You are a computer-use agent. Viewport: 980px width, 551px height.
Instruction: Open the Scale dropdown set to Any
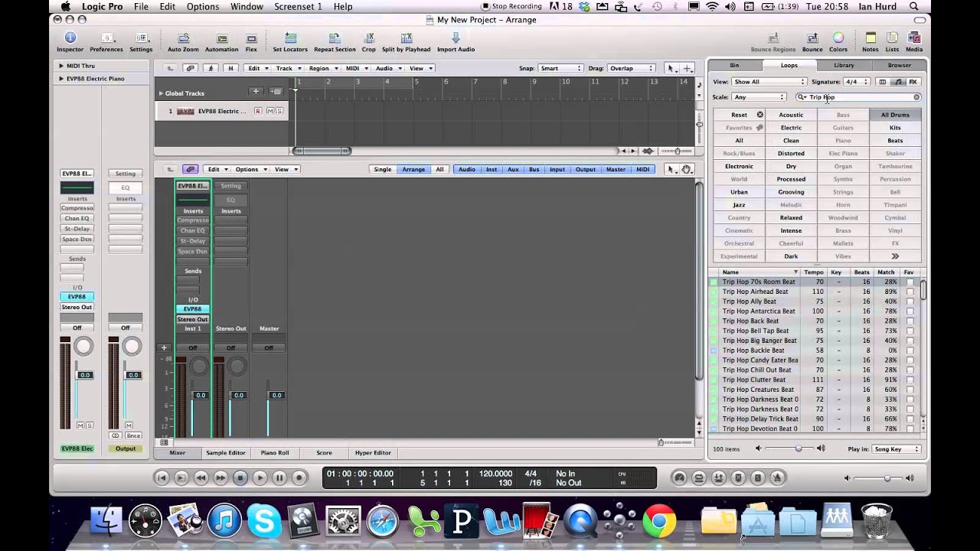coord(759,97)
